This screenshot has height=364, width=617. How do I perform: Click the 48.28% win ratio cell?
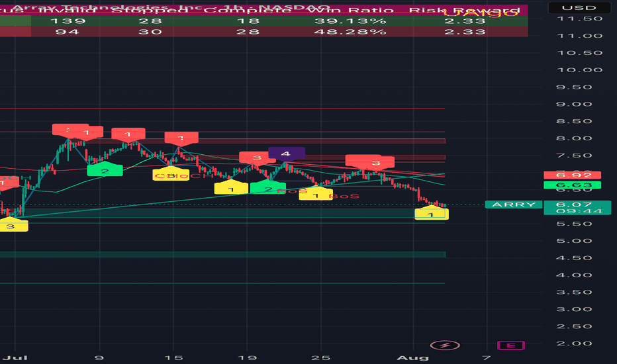(x=350, y=32)
